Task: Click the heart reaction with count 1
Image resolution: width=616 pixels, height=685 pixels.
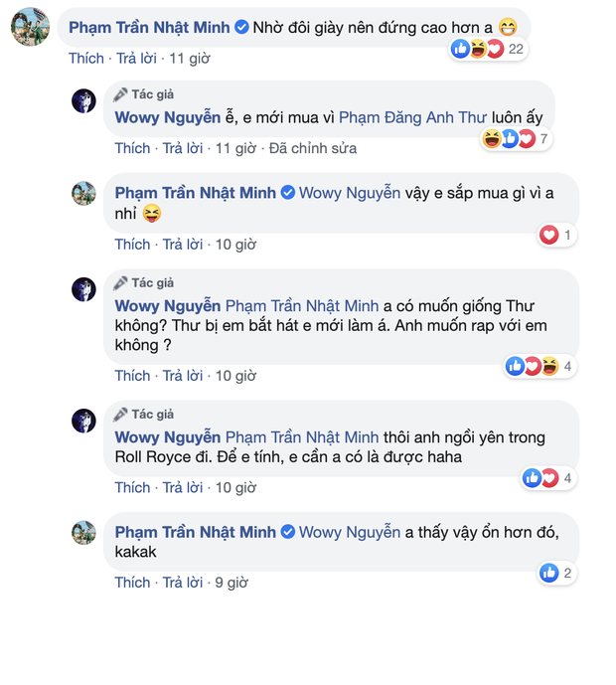Action: coord(548,236)
